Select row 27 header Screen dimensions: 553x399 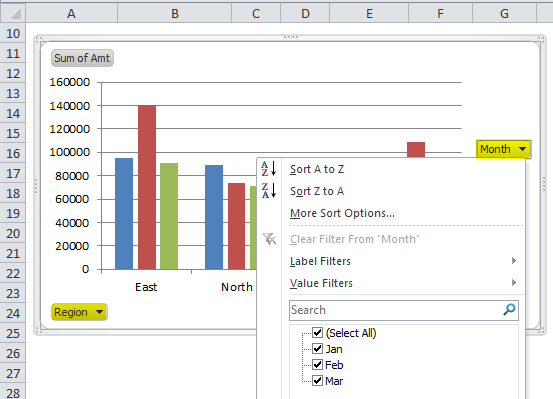13,373
